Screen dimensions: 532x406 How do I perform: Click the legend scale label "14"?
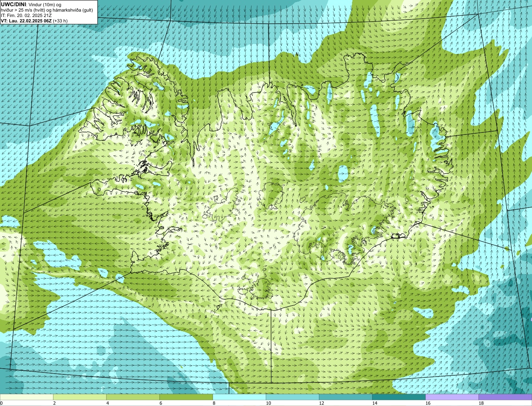(x=375, y=403)
